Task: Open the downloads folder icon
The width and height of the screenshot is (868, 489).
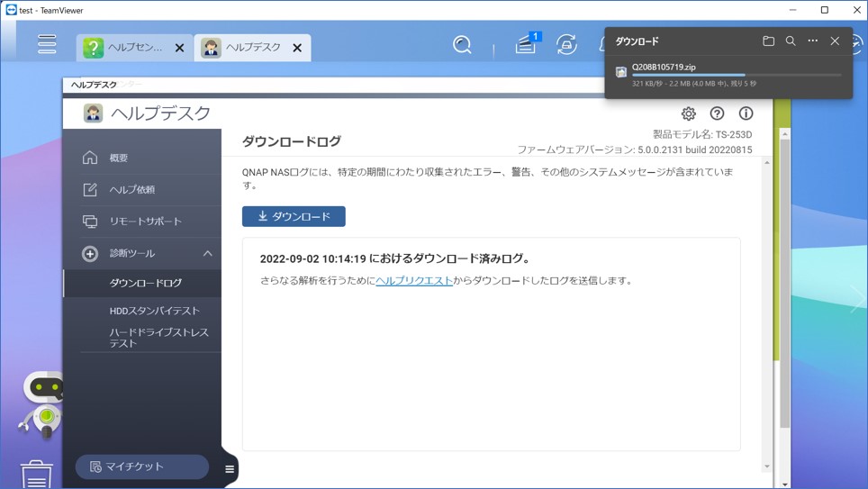Action: tap(768, 41)
